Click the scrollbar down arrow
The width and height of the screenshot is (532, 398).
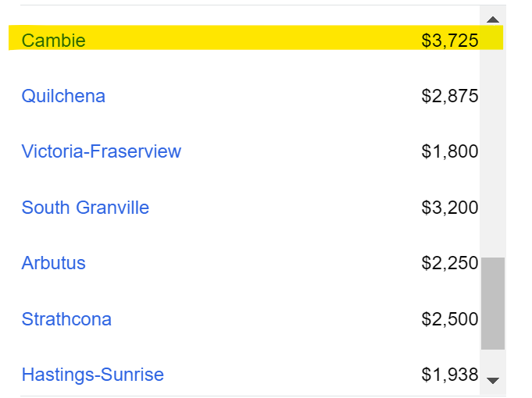point(493,380)
